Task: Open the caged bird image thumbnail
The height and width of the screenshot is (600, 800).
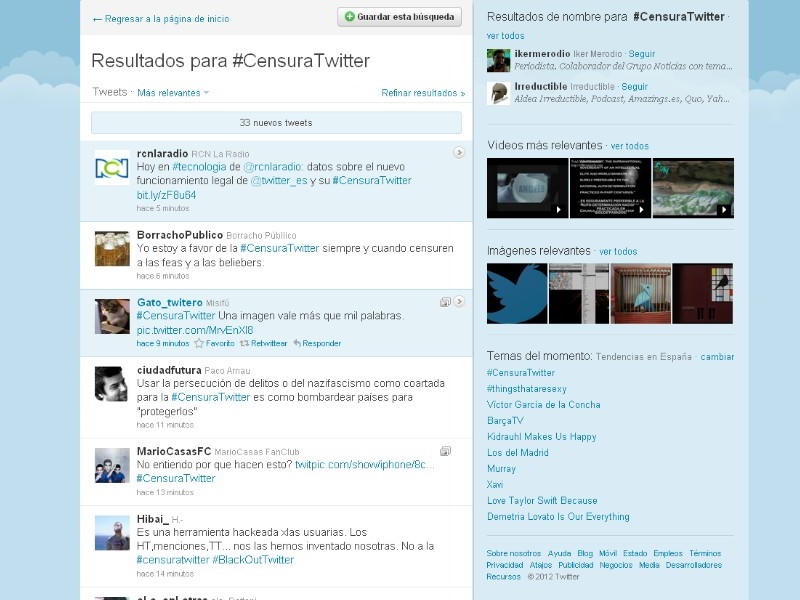Action: click(641, 293)
